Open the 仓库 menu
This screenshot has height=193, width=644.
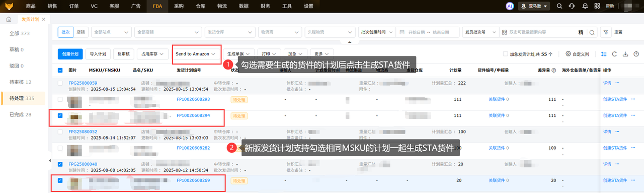[x=200, y=6]
